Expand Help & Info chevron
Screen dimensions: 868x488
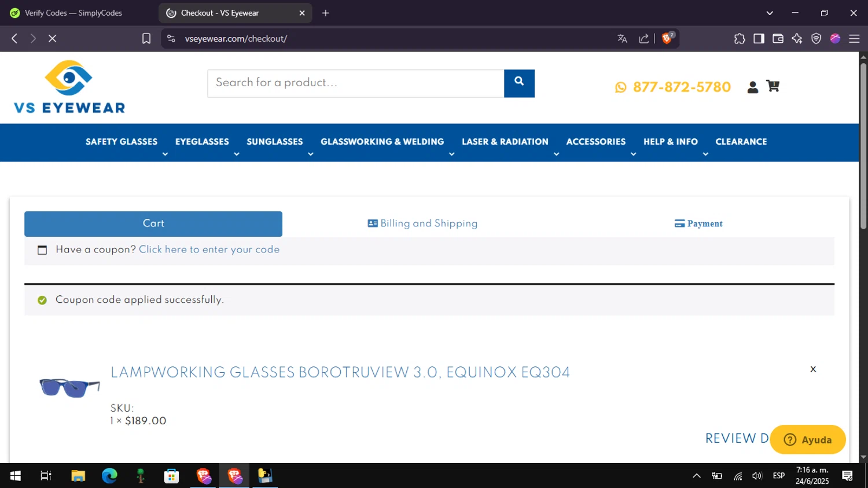tap(705, 154)
